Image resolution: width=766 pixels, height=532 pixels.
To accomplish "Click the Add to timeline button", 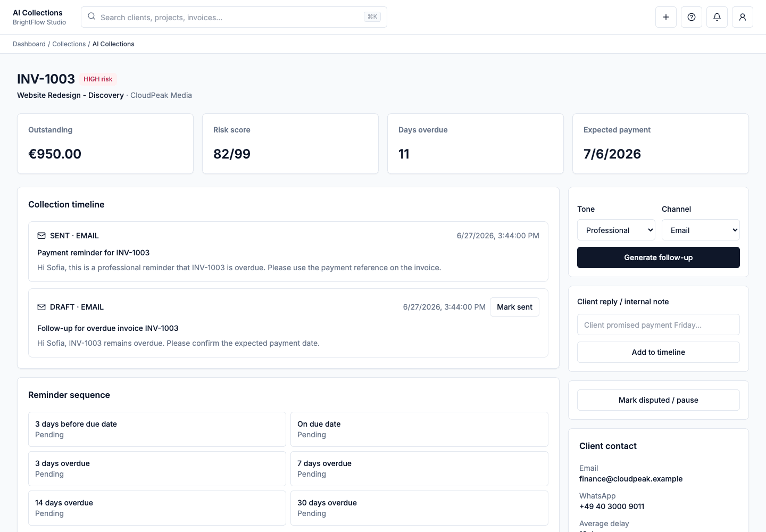I will point(659,352).
